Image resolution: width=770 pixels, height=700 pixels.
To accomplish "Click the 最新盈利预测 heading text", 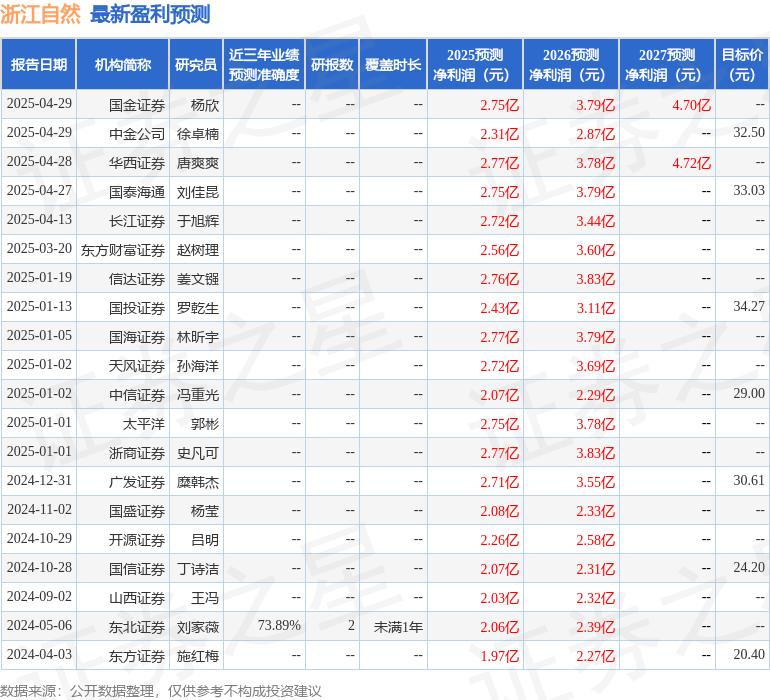I will click(x=150, y=14).
